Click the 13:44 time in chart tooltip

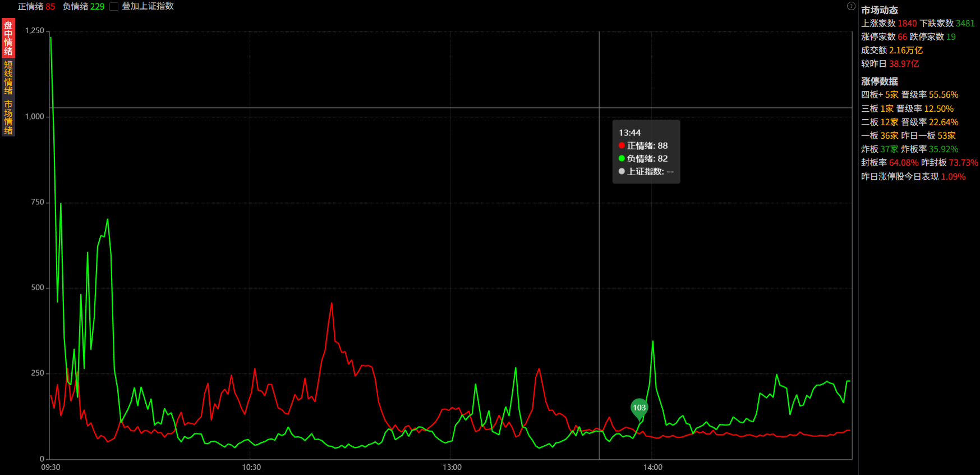coord(629,133)
